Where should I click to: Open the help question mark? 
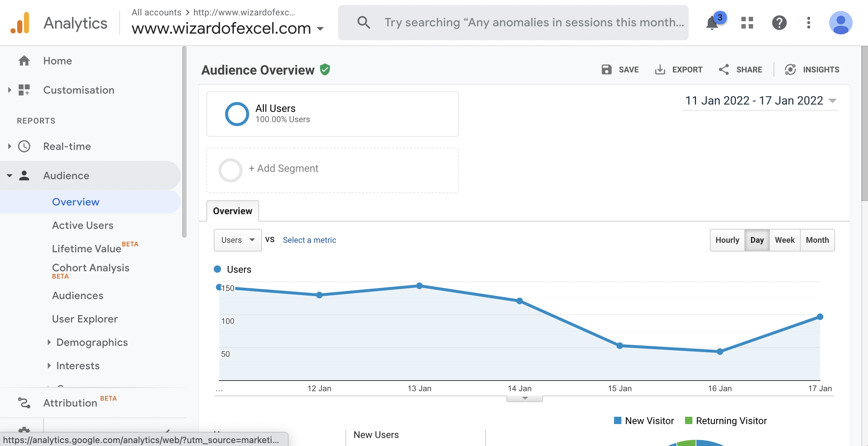coord(779,23)
